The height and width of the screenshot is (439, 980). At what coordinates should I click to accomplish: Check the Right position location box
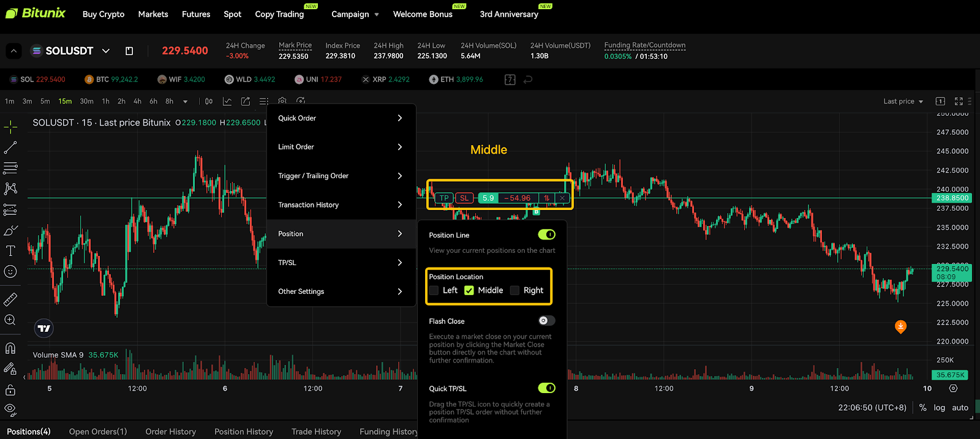point(514,290)
